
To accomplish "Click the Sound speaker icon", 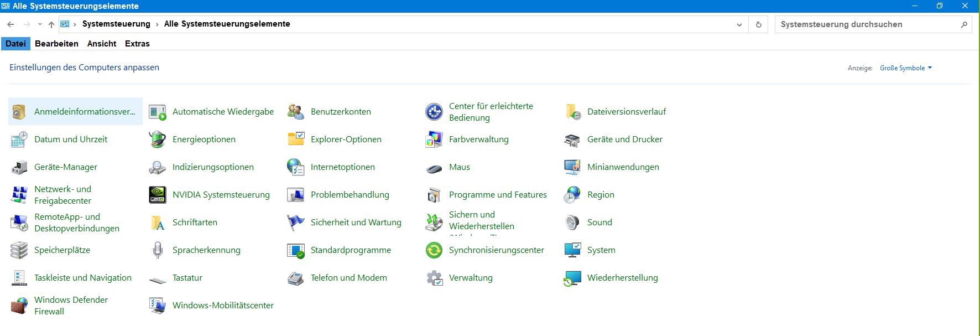I will pyautogui.click(x=572, y=223).
